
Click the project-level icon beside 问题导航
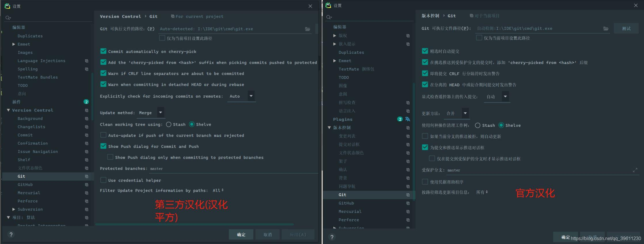click(x=408, y=186)
